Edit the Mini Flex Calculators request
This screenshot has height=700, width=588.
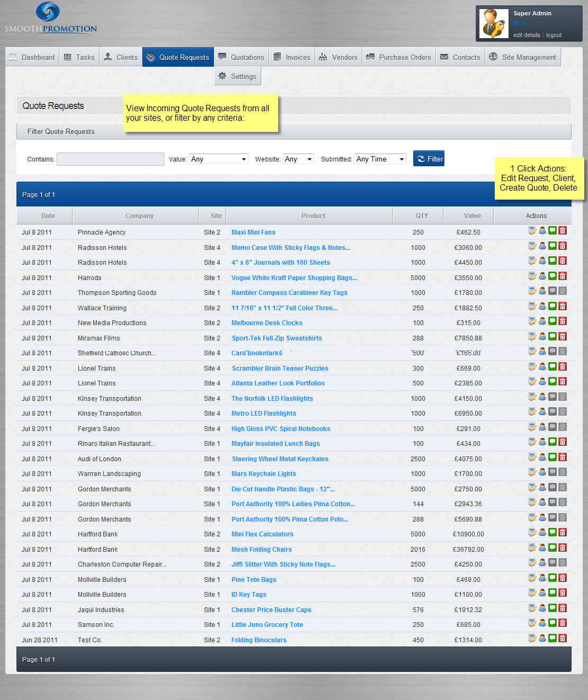[532, 532]
